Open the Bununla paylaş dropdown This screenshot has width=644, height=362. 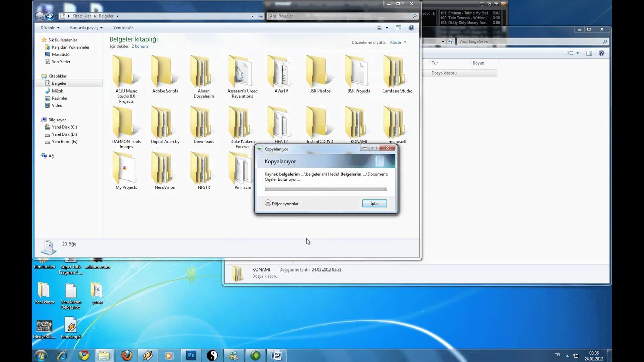click(x=86, y=28)
